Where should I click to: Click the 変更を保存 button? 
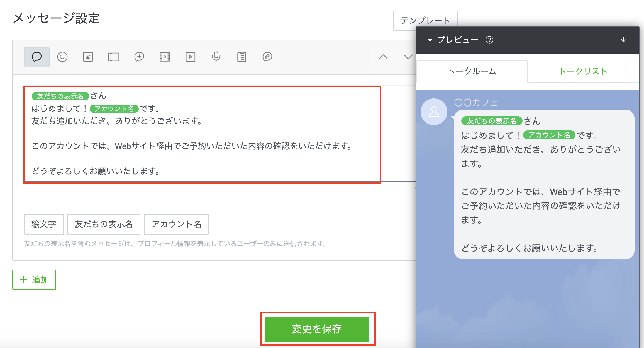(317, 329)
